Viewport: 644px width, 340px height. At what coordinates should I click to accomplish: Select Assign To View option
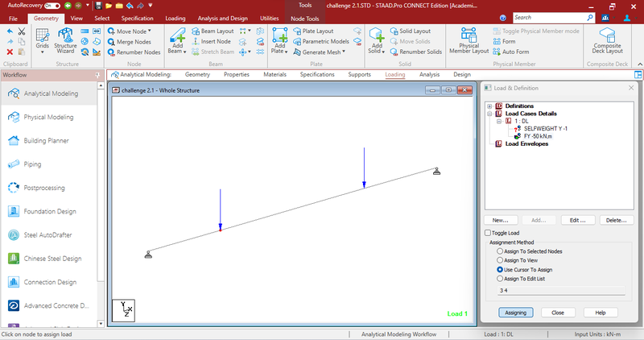pyautogui.click(x=500, y=260)
